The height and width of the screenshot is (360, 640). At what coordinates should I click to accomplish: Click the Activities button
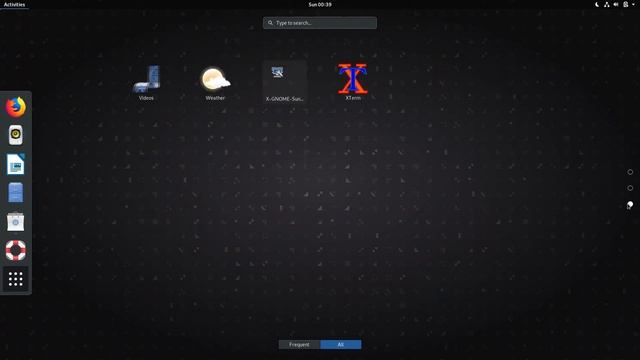tap(14, 4)
